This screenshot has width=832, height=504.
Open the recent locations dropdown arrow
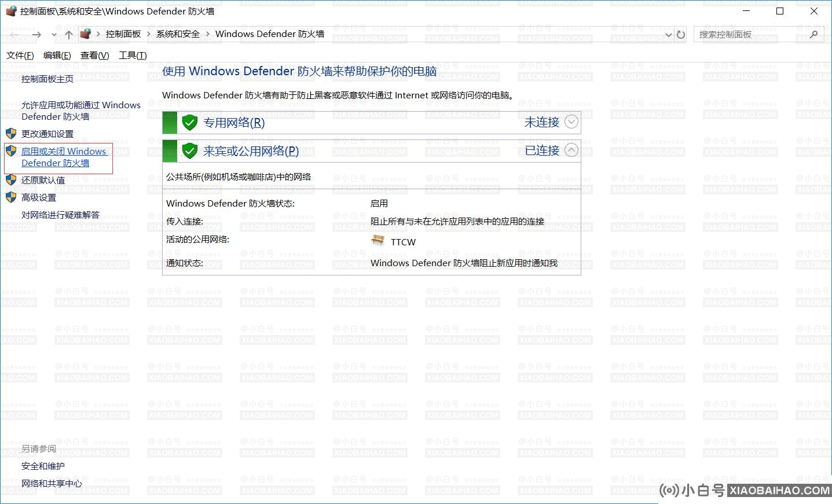[x=54, y=35]
